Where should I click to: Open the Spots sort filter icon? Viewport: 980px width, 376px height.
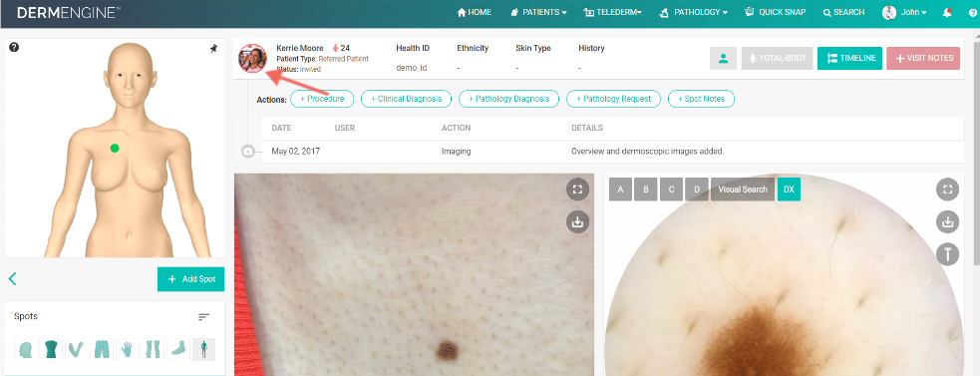point(203,317)
